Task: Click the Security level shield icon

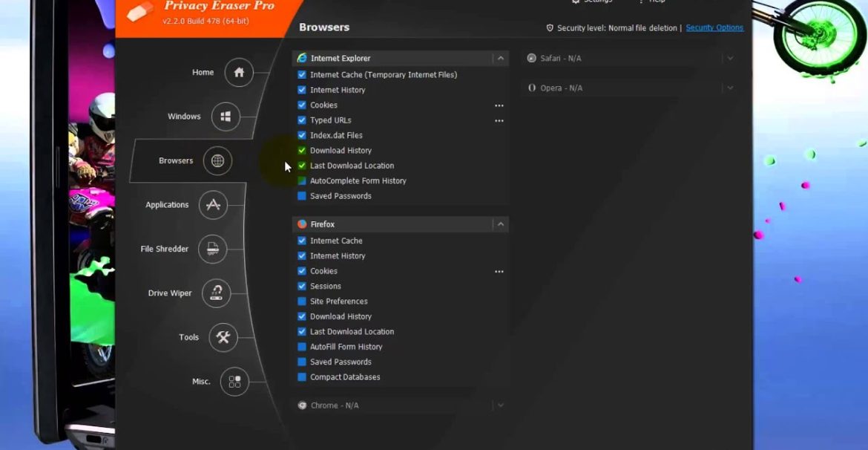Action: [x=550, y=27]
